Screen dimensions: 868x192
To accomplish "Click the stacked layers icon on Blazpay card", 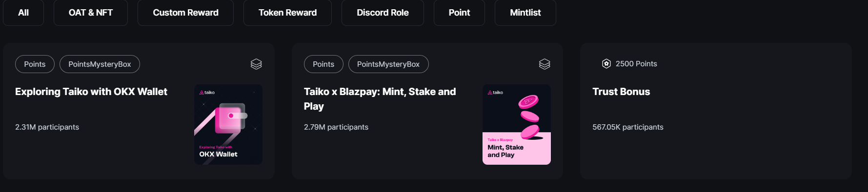I will 545,64.
